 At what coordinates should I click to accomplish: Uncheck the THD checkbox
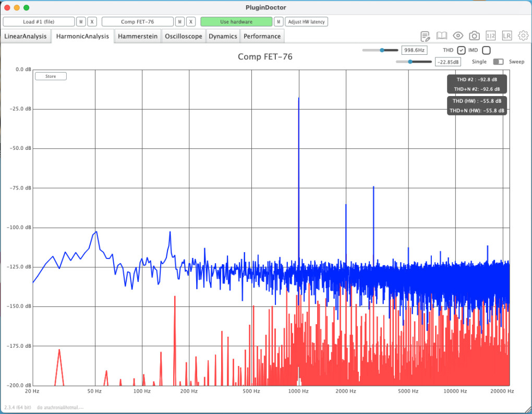461,50
